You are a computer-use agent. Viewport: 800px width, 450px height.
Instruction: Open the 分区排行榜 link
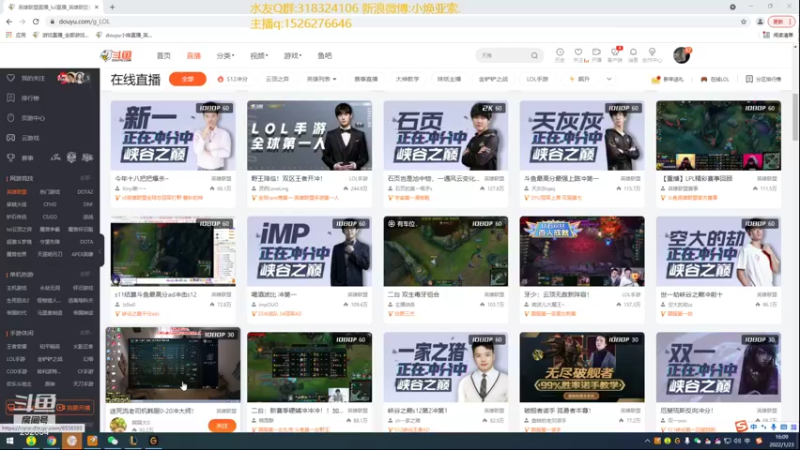tap(763, 79)
